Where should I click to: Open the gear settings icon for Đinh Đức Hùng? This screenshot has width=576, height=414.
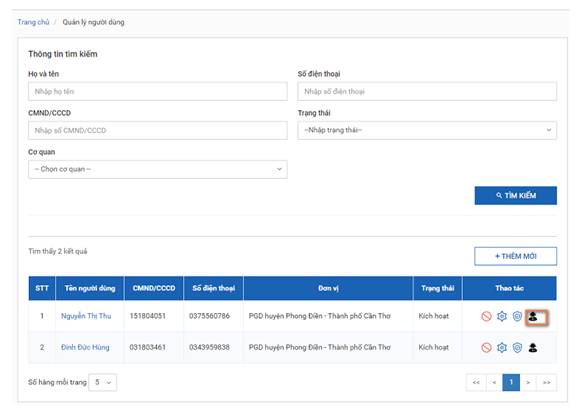pos(502,348)
